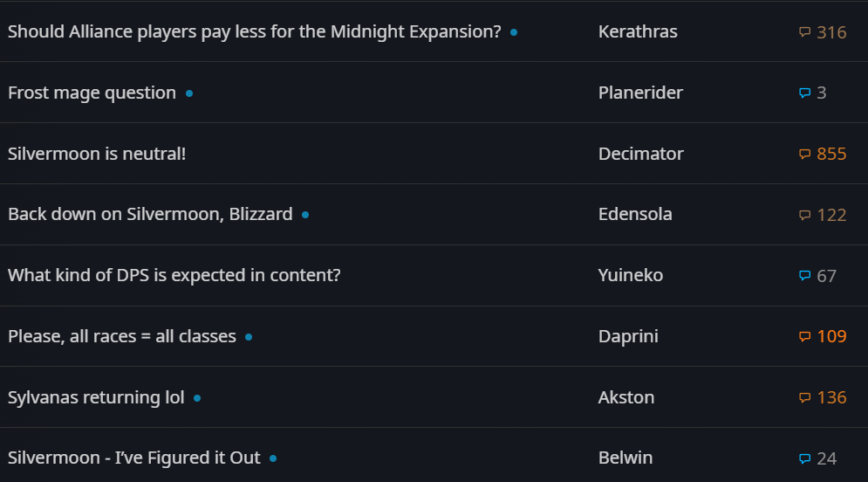
Task: Click reply icon beside 316 count
Action: (x=804, y=32)
